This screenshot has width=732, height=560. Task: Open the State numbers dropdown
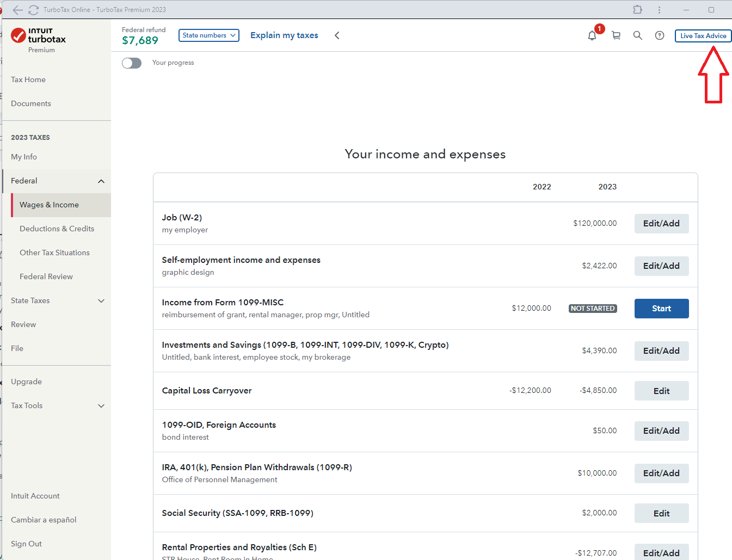[x=209, y=35]
